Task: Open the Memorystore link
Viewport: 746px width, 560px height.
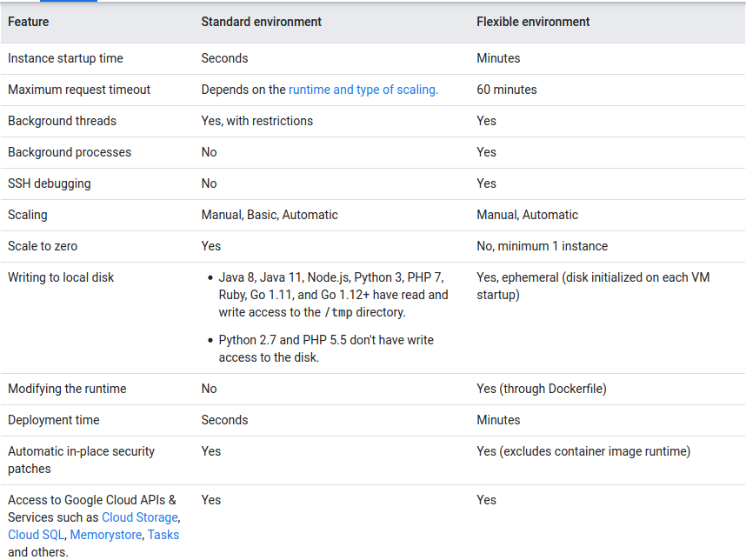Action: (105, 535)
